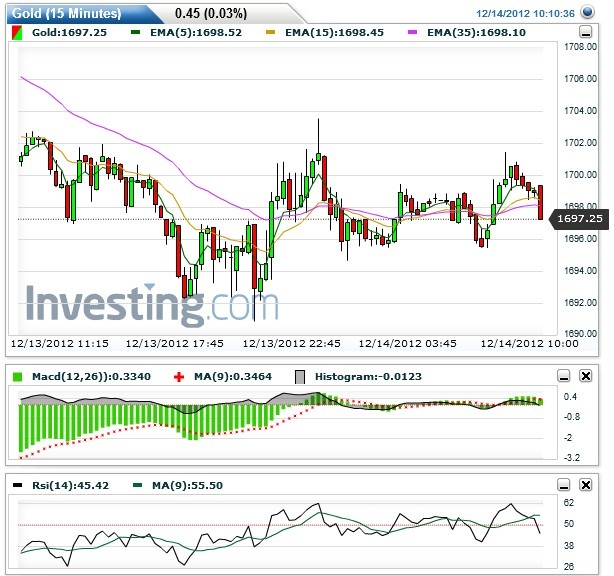
Task: Close the RSI indicator panel
Action: coord(586,485)
